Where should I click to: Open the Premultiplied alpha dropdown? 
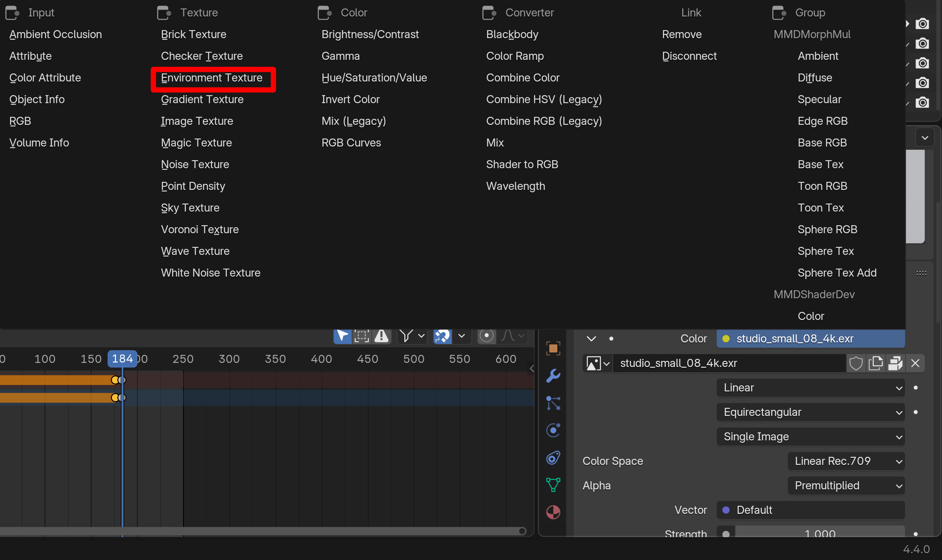(846, 486)
